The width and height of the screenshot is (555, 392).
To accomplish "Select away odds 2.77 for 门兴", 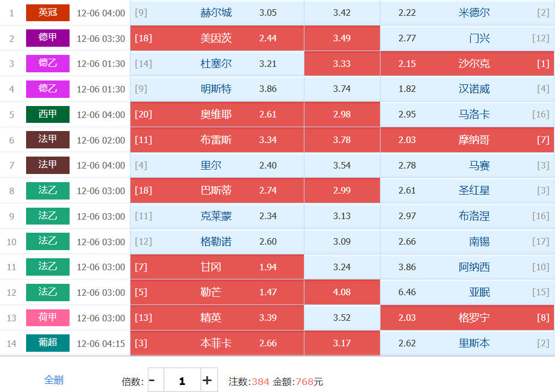I will 467,38.
